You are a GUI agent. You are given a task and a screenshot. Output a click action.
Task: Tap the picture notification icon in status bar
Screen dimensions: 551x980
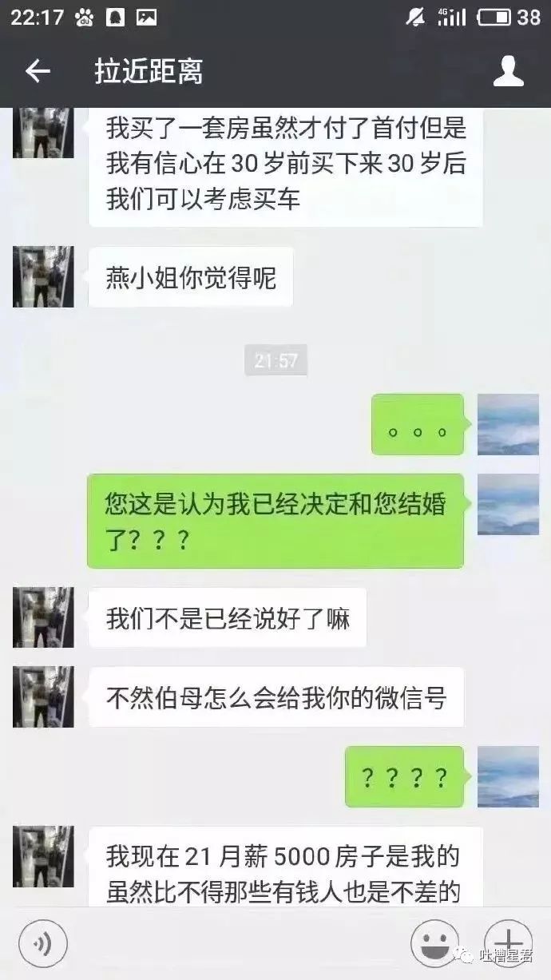(146, 17)
